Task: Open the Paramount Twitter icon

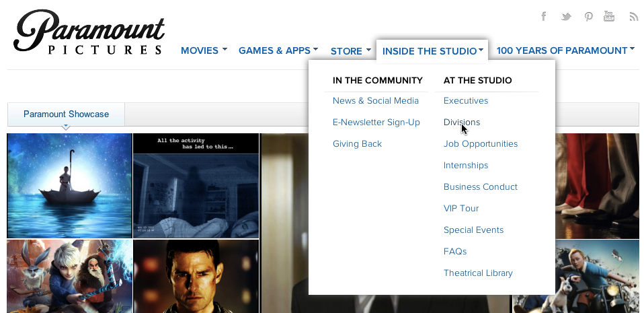Action: [567, 17]
